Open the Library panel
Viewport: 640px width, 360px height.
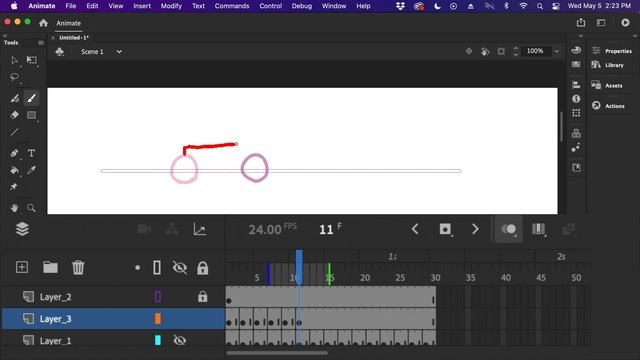coord(608,65)
